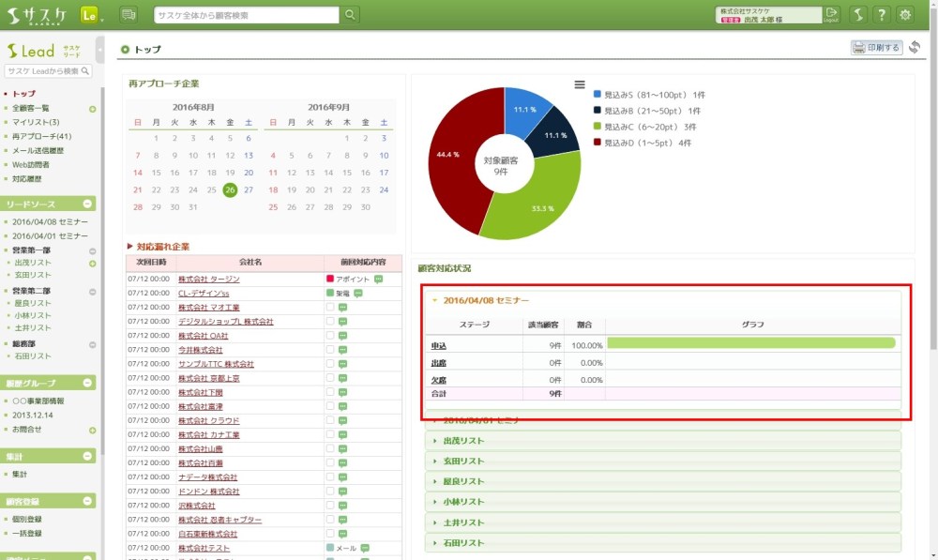Click green plus icon next to 全顧客一覧
The image size is (938, 560).
click(x=92, y=109)
